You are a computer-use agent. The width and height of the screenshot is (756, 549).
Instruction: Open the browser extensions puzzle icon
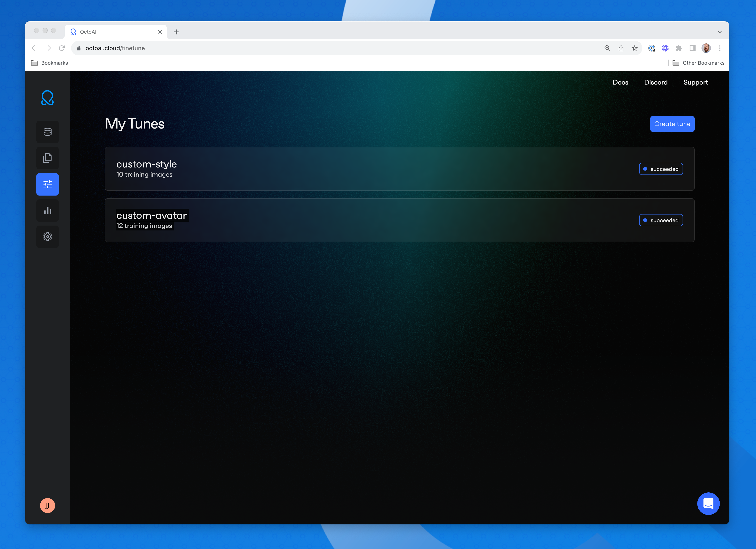coord(679,48)
